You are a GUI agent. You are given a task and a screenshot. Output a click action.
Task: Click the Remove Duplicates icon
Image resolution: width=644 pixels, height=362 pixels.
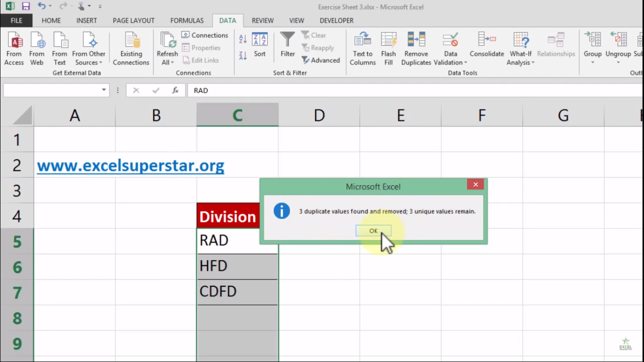click(416, 41)
